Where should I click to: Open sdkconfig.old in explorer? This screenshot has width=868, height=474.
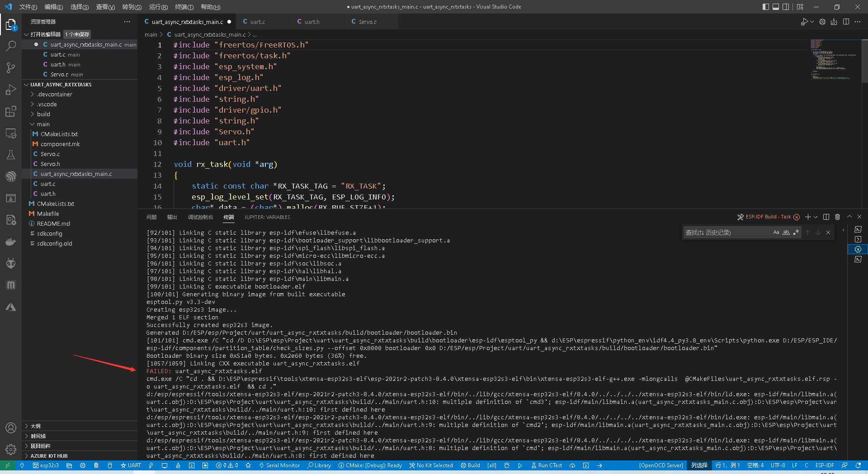point(54,244)
